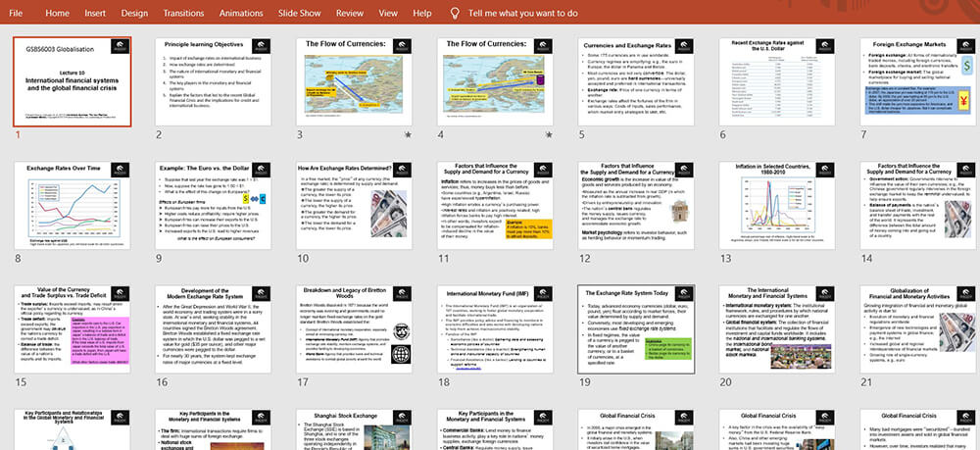This screenshot has width=980, height=450.
Task: Select slide 5 Currencies and Exchange Rates
Action: 636,81
